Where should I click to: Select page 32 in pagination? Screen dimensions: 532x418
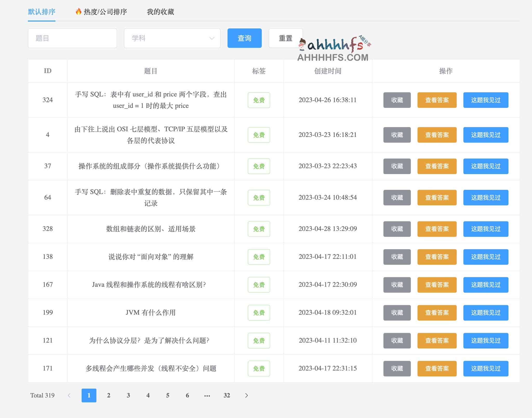227,395
